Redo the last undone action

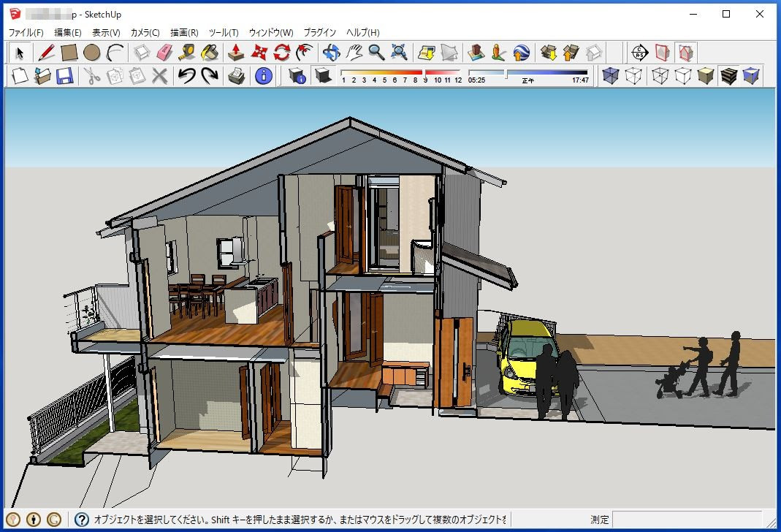coord(210,76)
